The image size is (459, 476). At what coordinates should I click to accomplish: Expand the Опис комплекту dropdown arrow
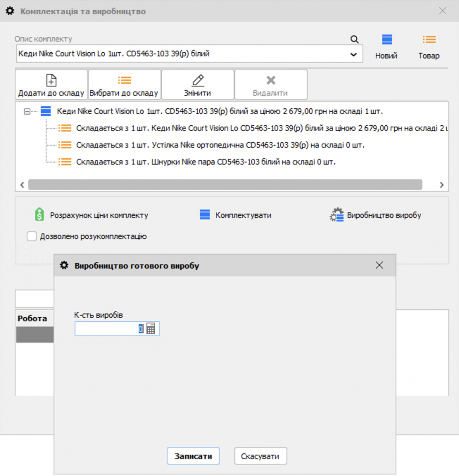pyautogui.click(x=353, y=54)
